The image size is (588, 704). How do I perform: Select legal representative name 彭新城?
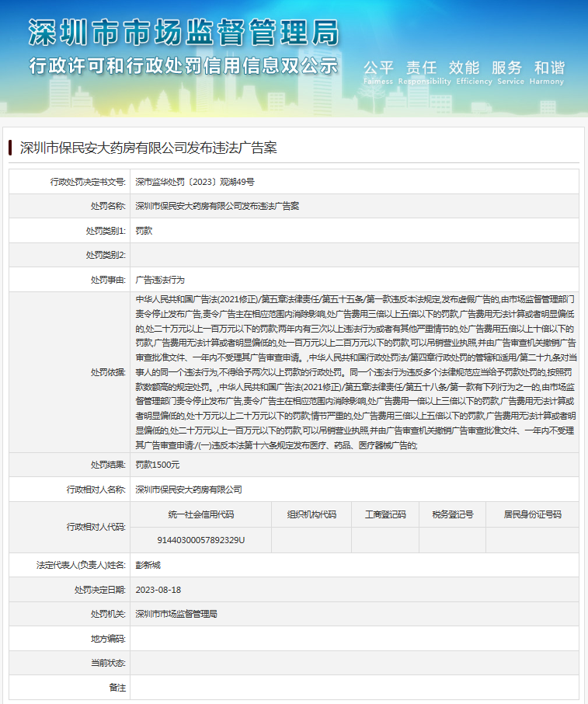148,565
